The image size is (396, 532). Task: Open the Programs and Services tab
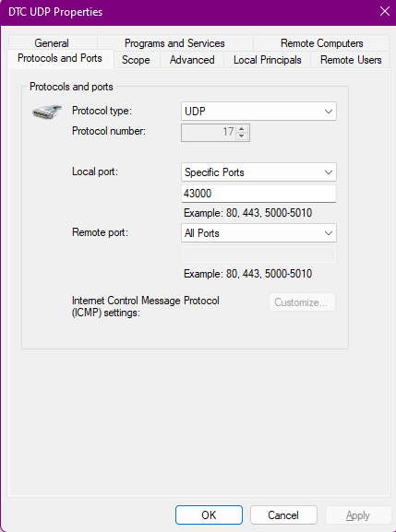pyautogui.click(x=174, y=42)
